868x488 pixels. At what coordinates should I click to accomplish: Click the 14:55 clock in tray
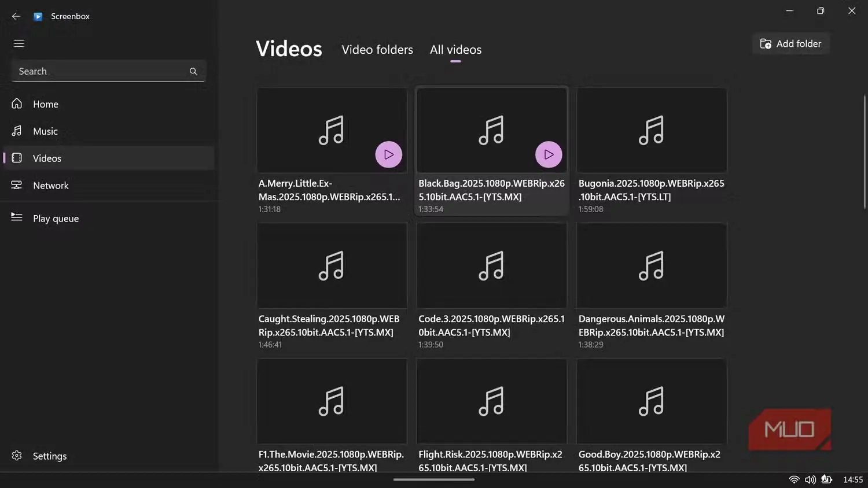853,479
